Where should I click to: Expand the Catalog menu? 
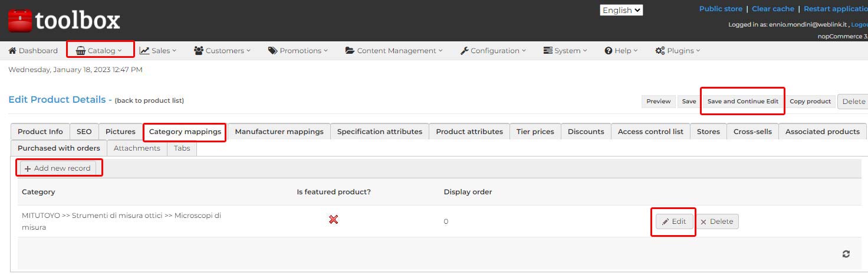click(x=99, y=51)
